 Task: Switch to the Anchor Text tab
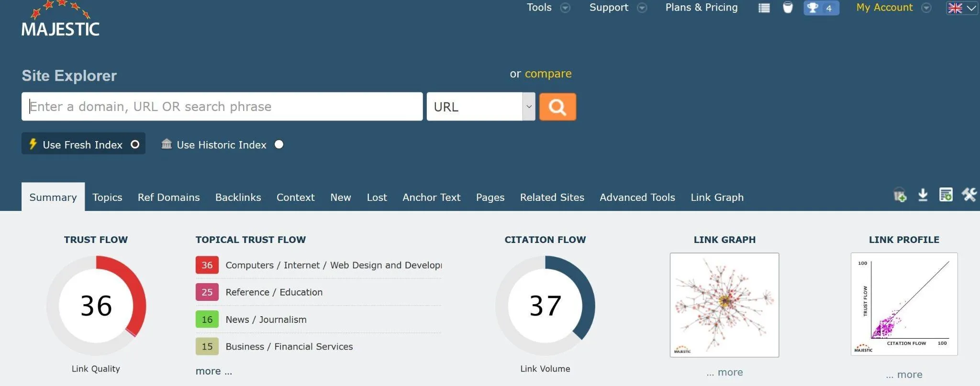click(x=431, y=197)
